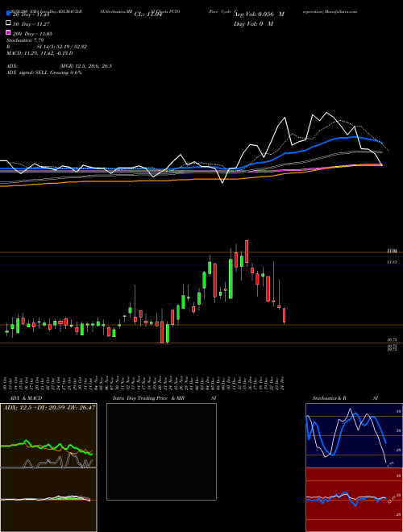The width and height of the screenshot is (403, 532).
Task: Click the magenta 200 Day legend swatch
Action: [x=8, y=32]
